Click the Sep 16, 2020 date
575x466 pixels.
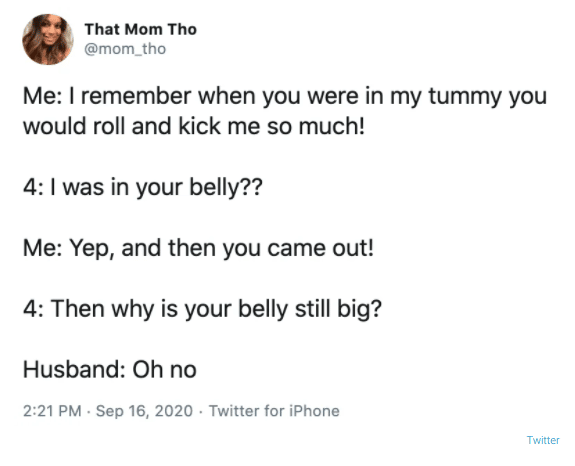tap(144, 411)
